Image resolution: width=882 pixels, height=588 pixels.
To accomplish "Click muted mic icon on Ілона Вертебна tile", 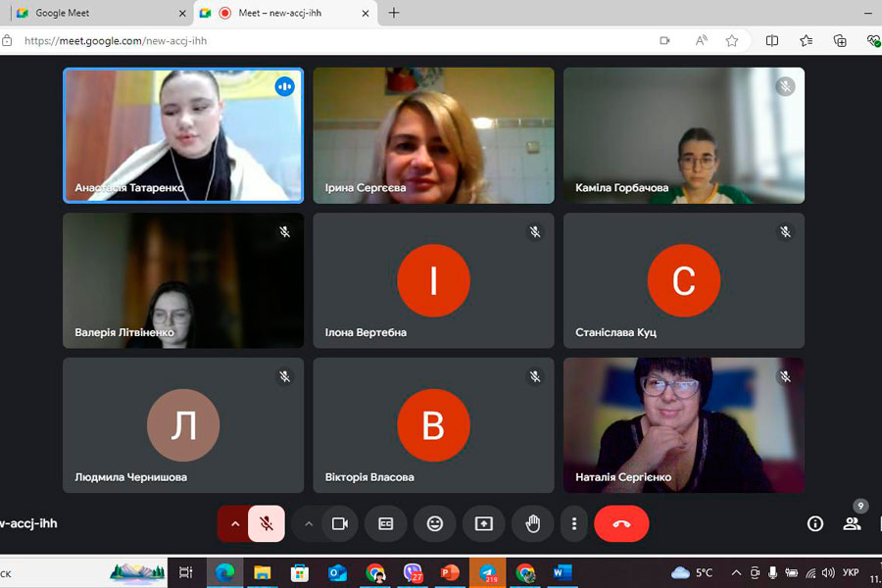I will [535, 231].
